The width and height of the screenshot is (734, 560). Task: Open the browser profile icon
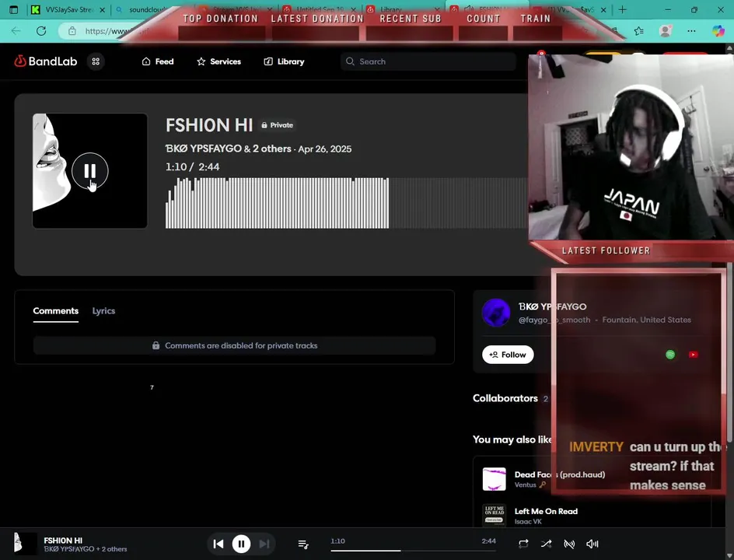pos(666,31)
